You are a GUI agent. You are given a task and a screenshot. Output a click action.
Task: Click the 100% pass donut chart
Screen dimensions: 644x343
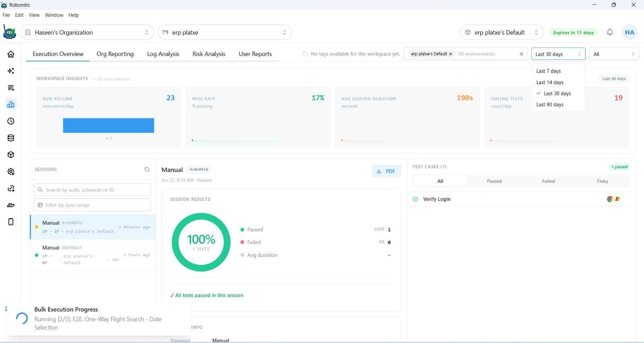(201, 242)
